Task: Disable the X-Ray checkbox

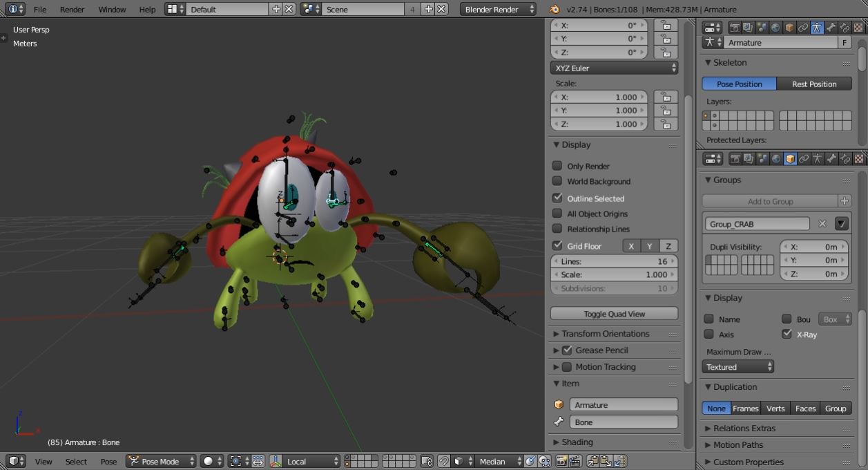Action: [787, 335]
